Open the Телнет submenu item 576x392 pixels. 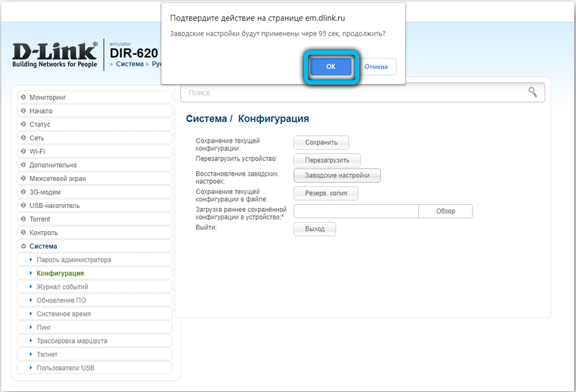point(94,355)
